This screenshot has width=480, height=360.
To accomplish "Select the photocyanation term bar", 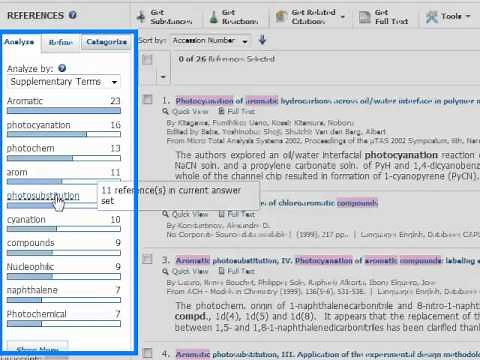I will (x=64, y=134).
